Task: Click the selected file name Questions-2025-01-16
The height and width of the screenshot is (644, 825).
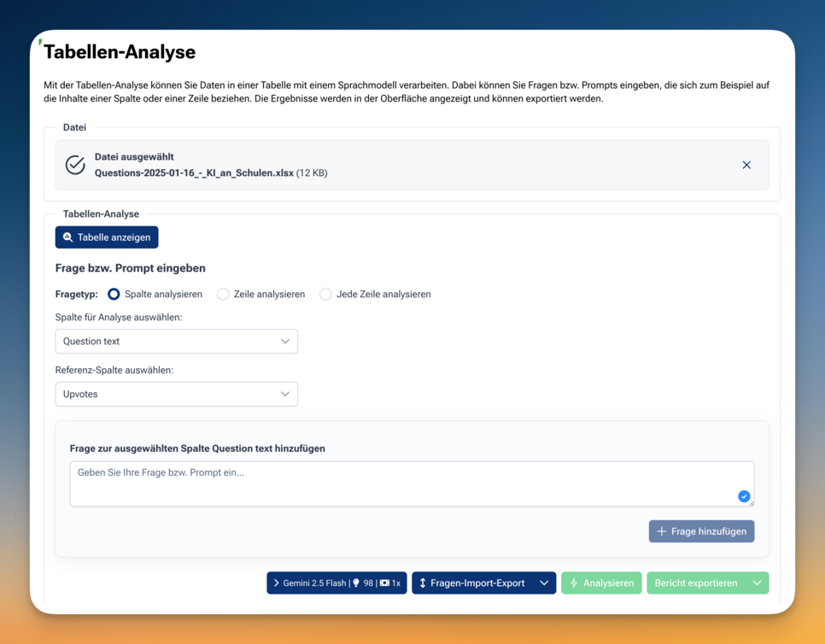Action: 194,173
